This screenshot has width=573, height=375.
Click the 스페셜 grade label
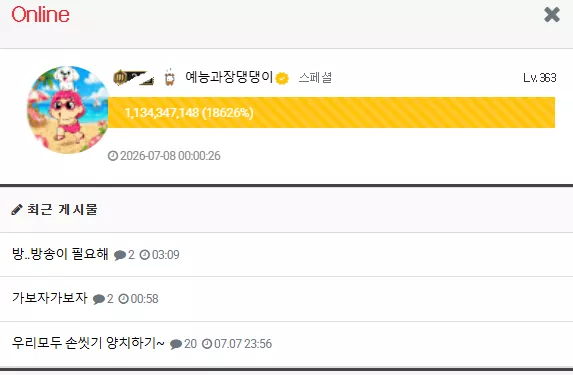coord(315,78)
